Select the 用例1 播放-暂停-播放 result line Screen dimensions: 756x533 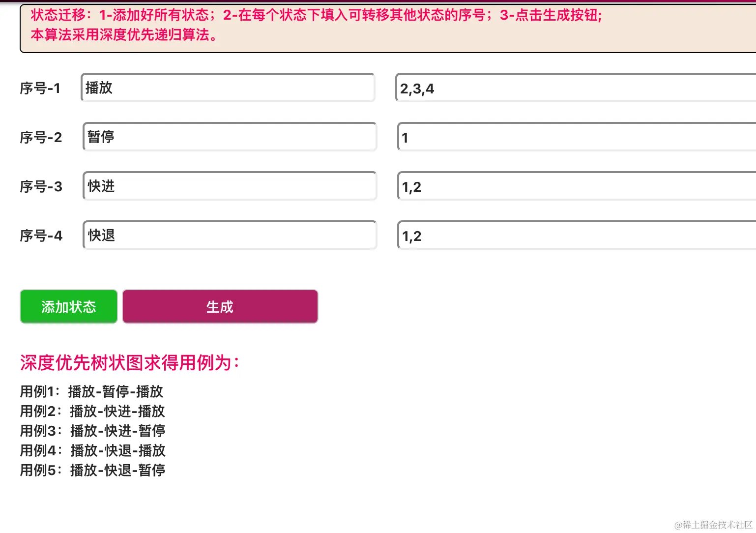point(91,392)
